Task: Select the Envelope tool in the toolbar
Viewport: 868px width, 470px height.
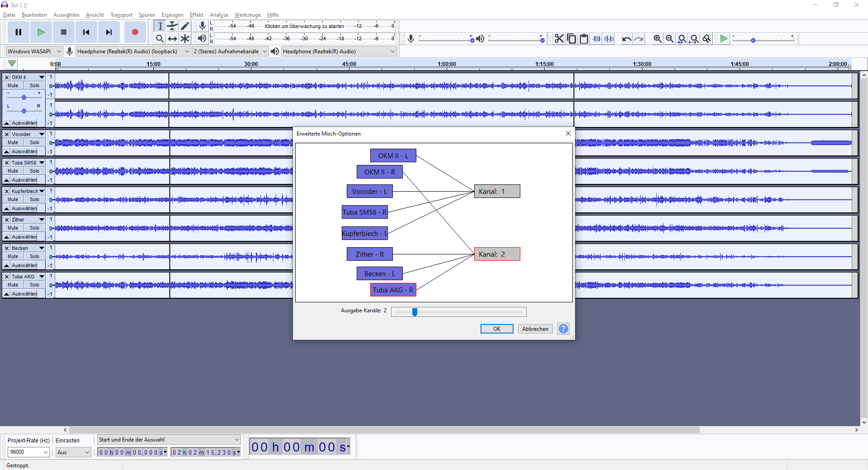Action: tap(172, 26)
